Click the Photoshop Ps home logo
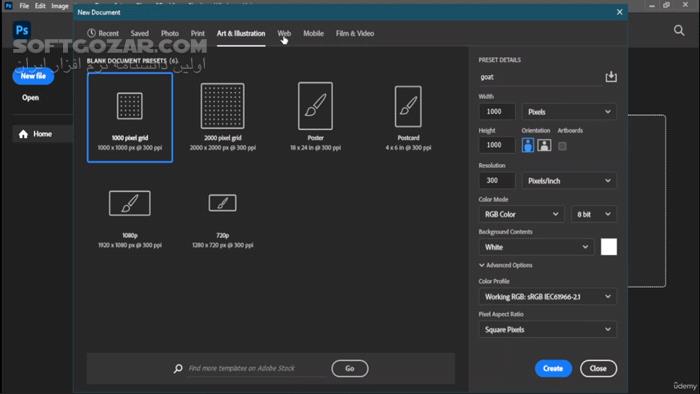The width and height of the screenshot is (700, 394). coord(21,30)
